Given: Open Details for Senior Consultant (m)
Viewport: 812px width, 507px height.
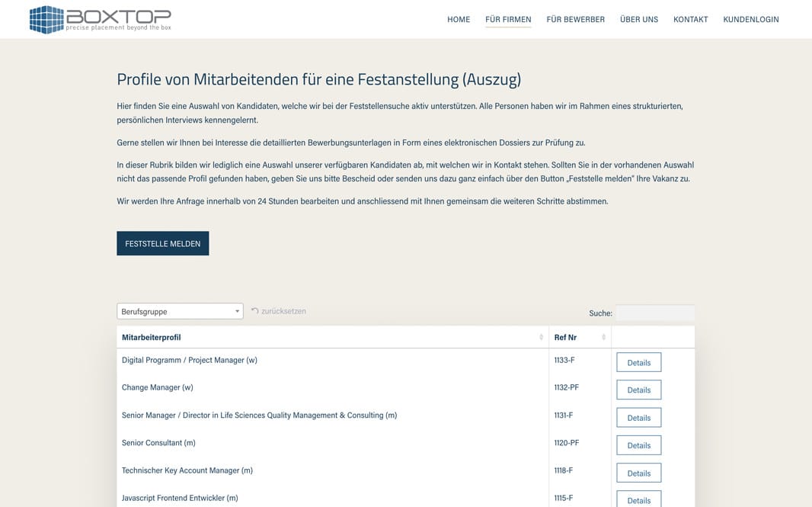Looking at the screenshot, I should [638, 445].
